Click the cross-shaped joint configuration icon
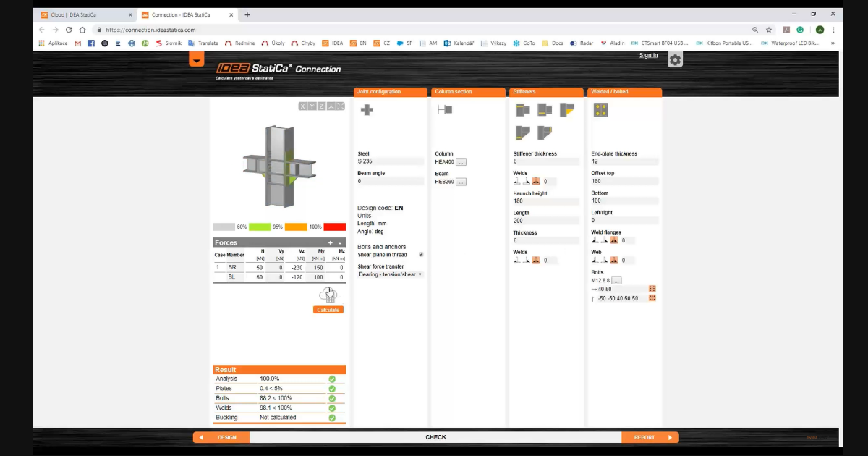 pyautogui.click(x=367, y=110)
